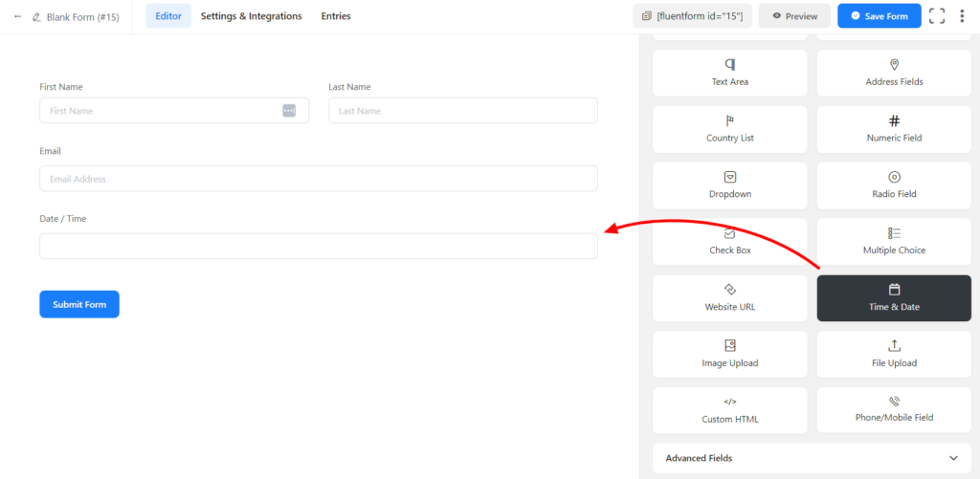Click the pencil icon beside Blank Form
The width and height of the screenshot is (980, 479).
[x=36, y=16]
